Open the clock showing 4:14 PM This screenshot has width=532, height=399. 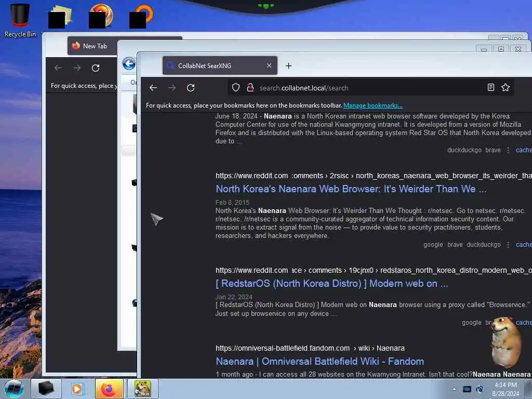(506, 389)
